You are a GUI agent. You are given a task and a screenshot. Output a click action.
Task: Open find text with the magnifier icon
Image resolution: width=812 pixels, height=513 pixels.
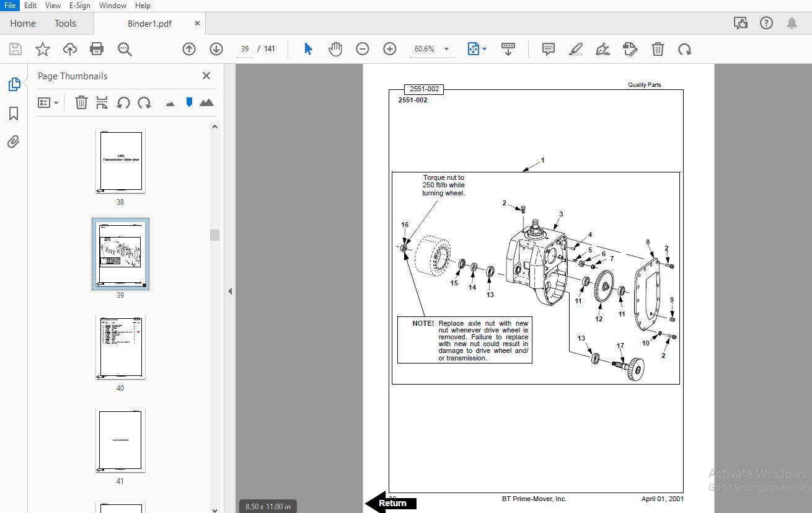125,49
